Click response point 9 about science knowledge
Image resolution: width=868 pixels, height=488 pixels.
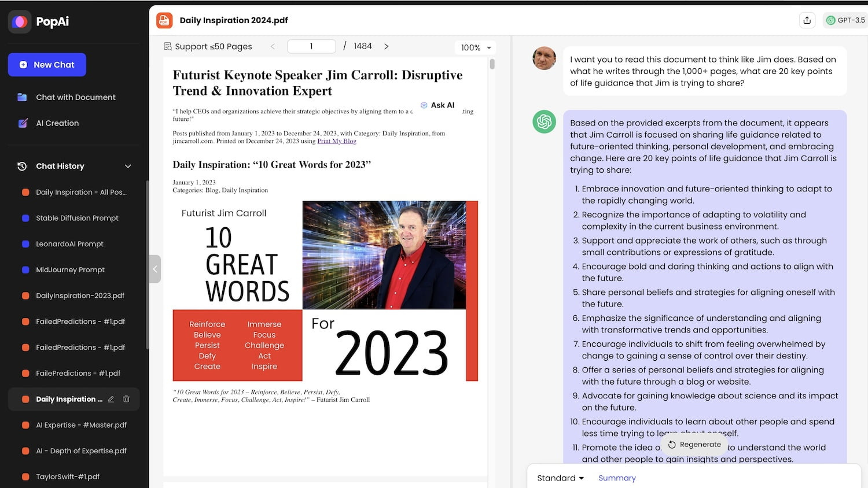click(709, 402)
